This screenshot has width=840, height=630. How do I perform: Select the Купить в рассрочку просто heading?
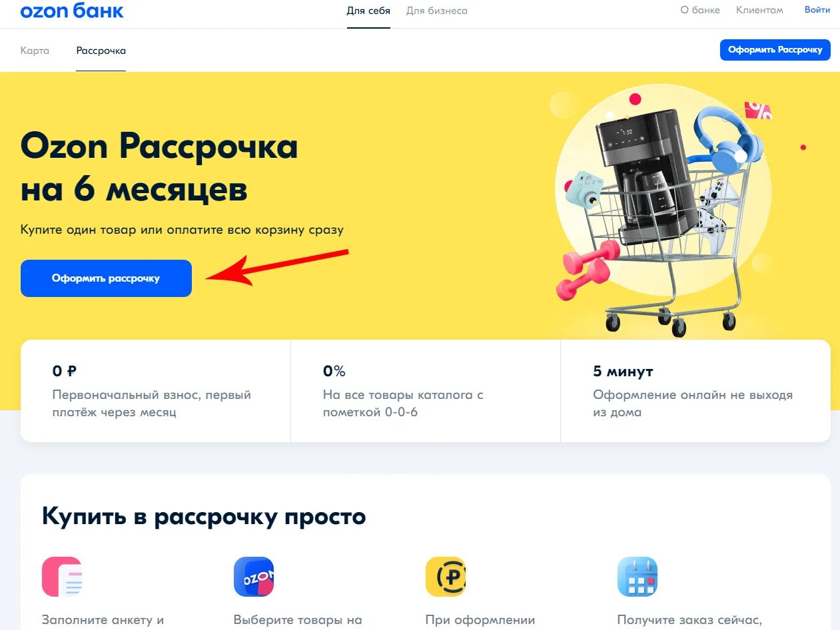click(x=204, y=517)
